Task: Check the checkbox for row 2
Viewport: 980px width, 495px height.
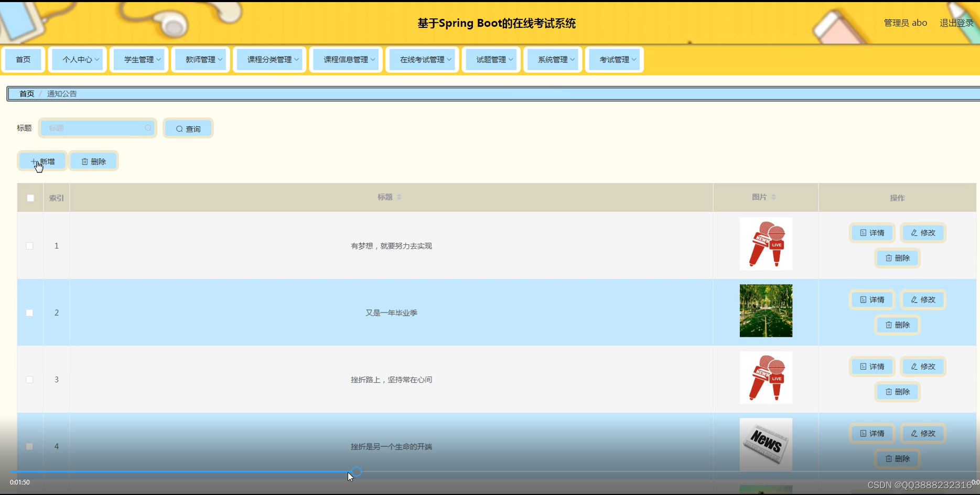Action: coord(30,313)
